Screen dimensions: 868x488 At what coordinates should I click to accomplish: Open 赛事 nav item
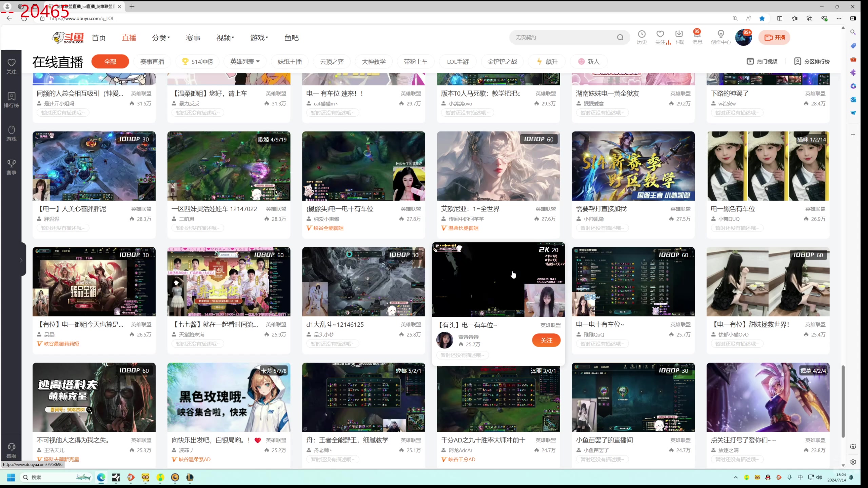(x=193, y=38)
